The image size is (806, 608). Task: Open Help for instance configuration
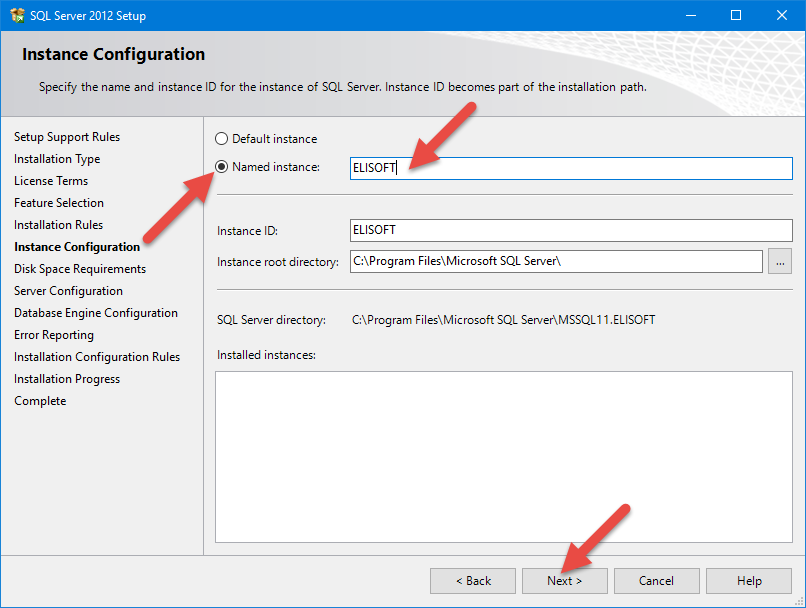748,581
